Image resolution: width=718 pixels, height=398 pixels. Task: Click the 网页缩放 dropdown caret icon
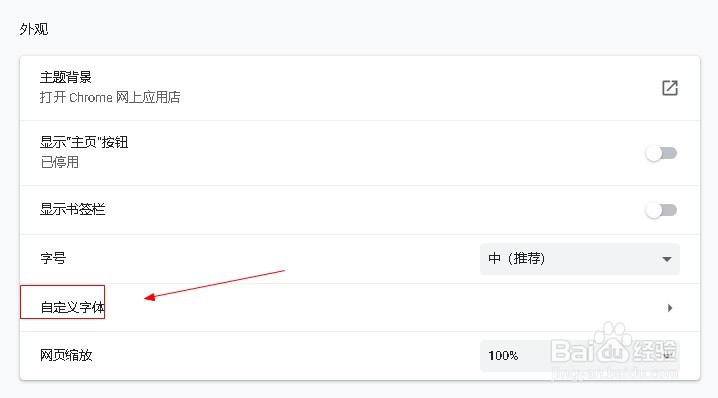(667, 355)
